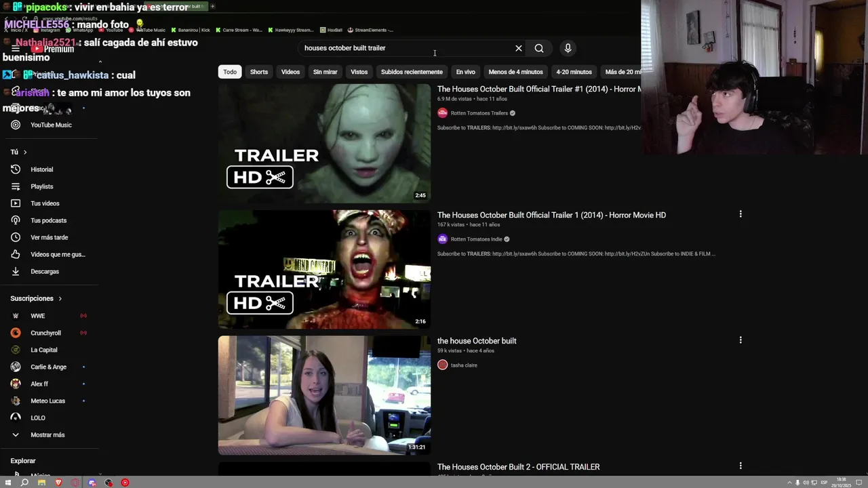This screenshot has height=488, width=868.
Task: Expand the Tú section chevron
Action: point(25,152)
